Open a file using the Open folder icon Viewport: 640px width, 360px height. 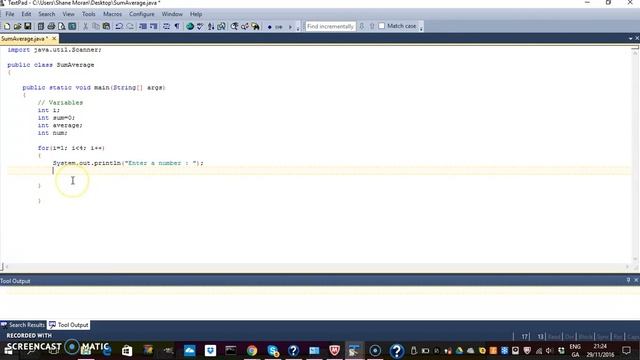coord(17,26)
